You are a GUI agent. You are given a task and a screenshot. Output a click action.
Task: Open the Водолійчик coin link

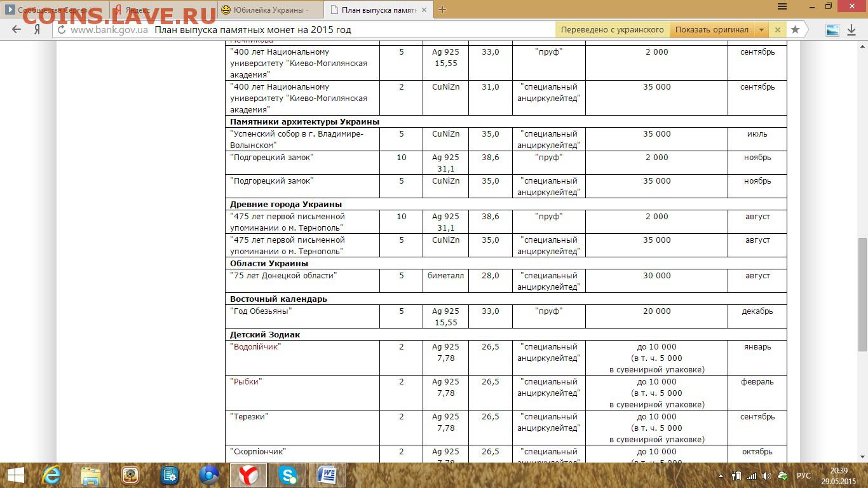[255, 347]
